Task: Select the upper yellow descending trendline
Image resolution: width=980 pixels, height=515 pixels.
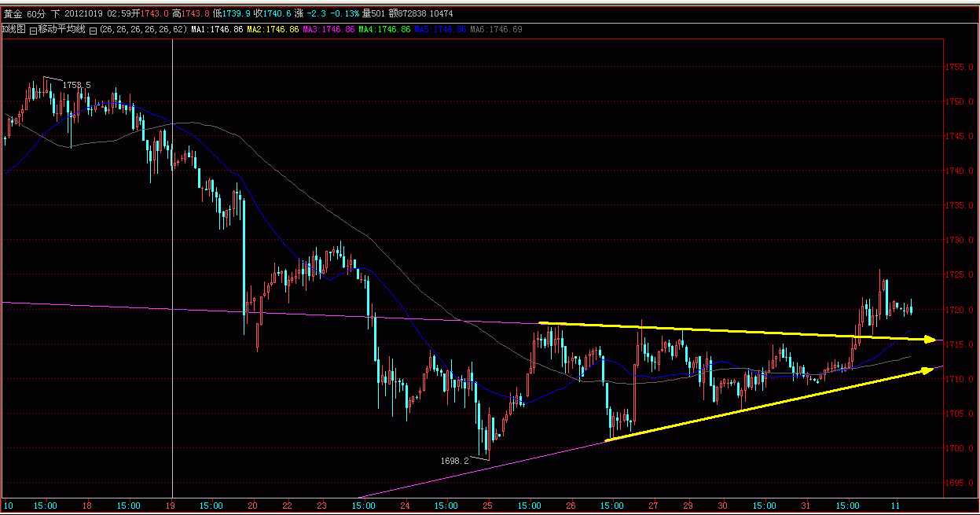Action: pos(737,332)
